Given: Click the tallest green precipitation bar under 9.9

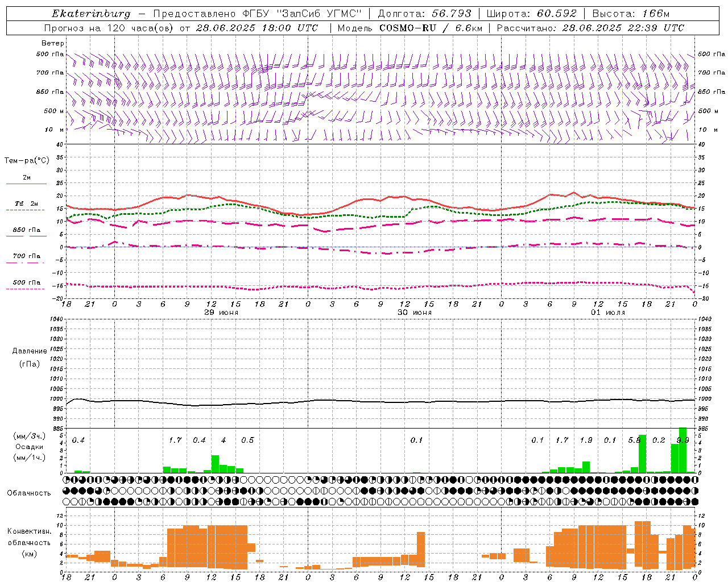Looking at the screenshot, I should 682,450.
